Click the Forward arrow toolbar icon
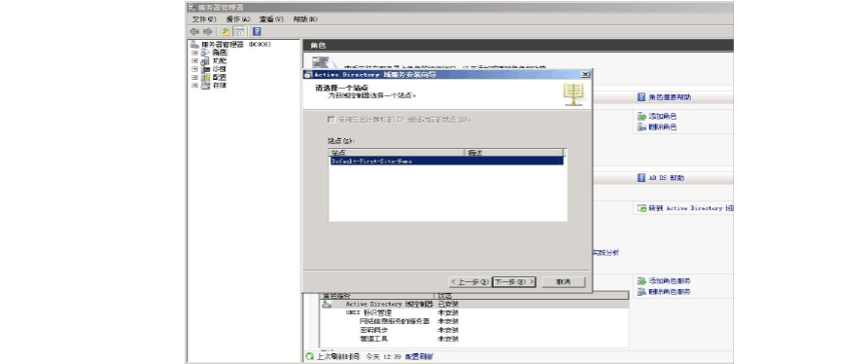Screen dimensions: 868x364 pos(208,31)
